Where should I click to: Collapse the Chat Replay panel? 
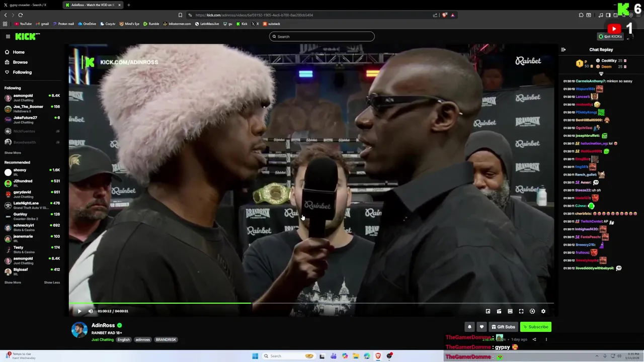pos(563,50)
